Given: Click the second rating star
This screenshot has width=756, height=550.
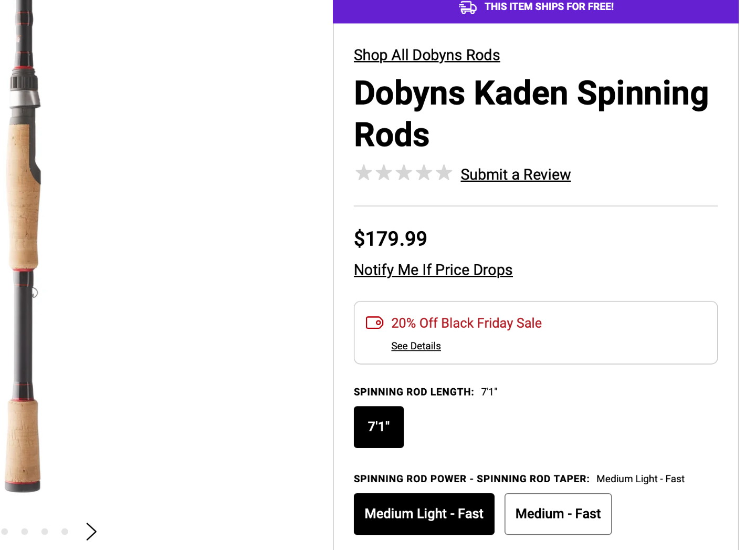Looking at the screenshot, I should point(384,173).
